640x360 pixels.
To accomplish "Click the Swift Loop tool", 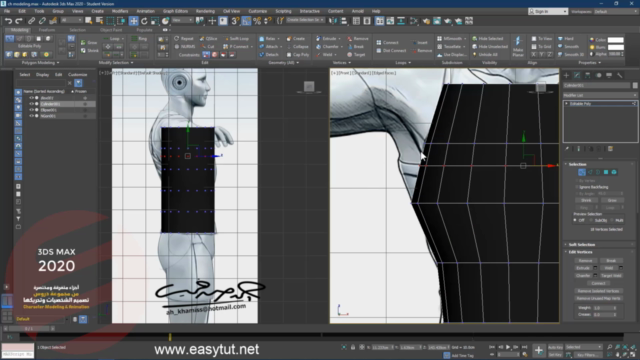I will (236, 38).
